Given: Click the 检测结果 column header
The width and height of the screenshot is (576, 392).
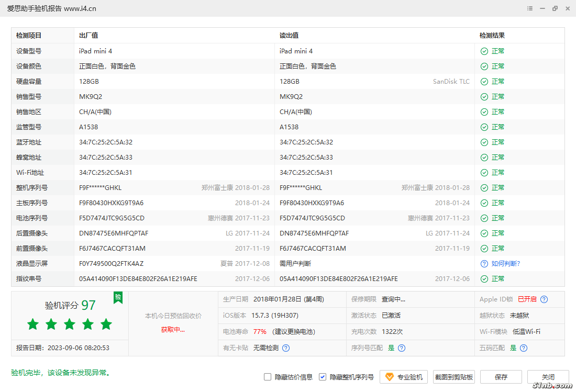Looking at the screenshot, I should (x=492, y=36).
